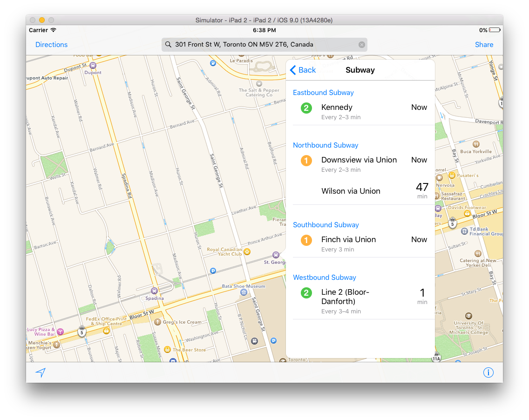Tap The Beer Store map pin

point(167,350)
